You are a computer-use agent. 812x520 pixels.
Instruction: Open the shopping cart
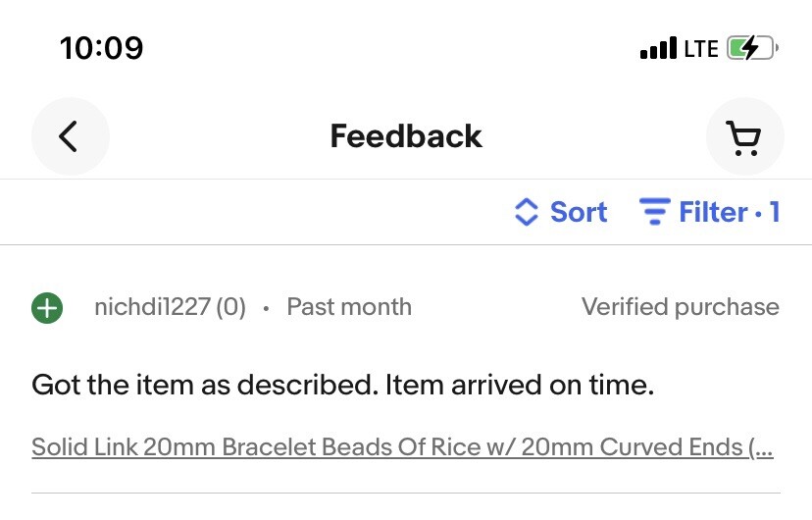pos(744,136)
